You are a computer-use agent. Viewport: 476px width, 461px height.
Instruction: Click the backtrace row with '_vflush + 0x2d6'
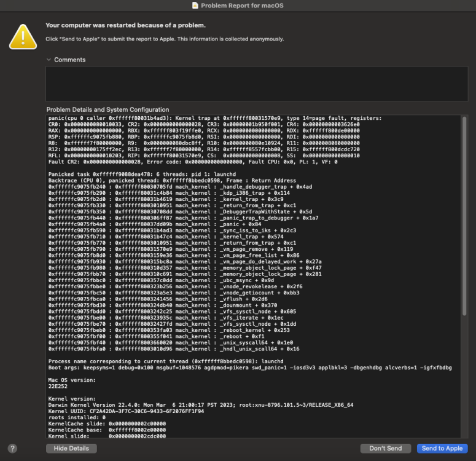click(158, 299)
